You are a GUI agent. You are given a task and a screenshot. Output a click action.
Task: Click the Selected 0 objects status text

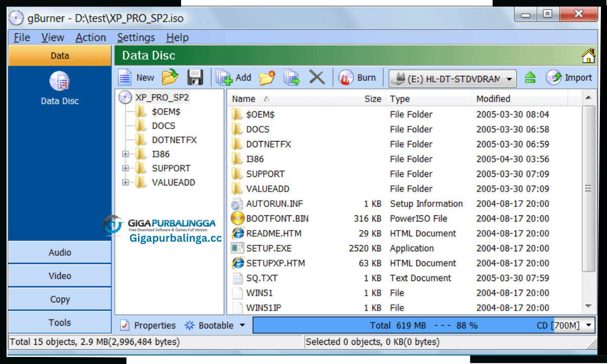[372, 342]
